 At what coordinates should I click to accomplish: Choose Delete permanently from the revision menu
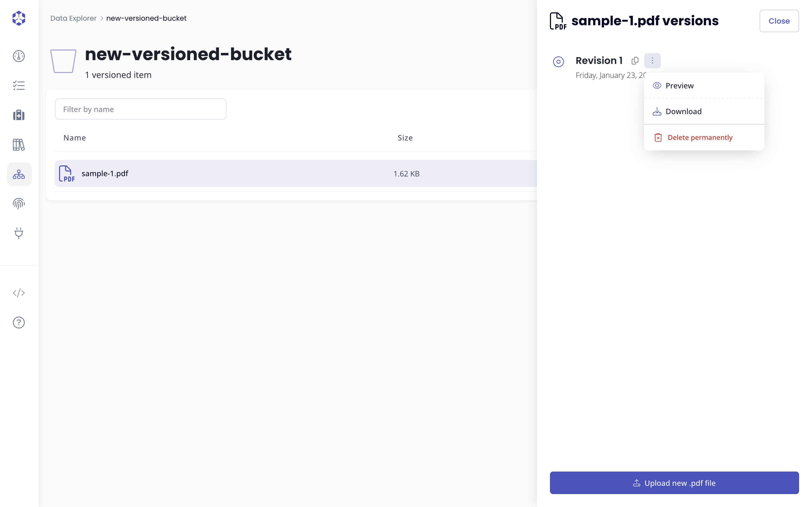point(704,137)
